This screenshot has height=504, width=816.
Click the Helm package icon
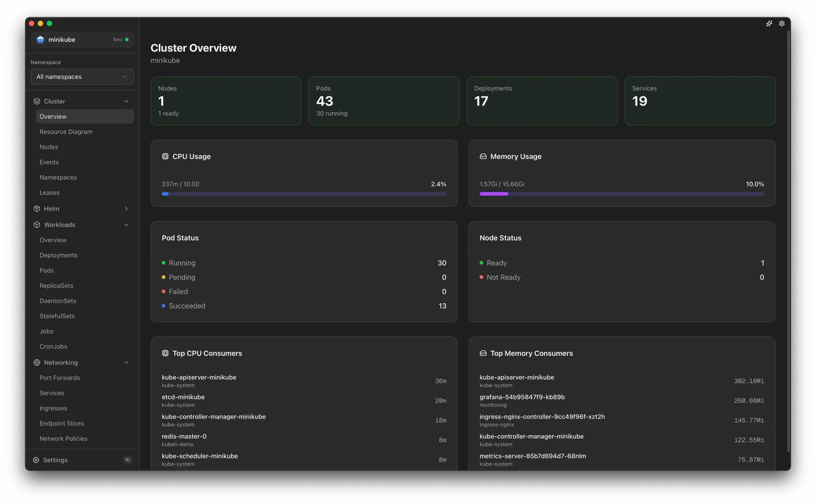click(36, 208)
